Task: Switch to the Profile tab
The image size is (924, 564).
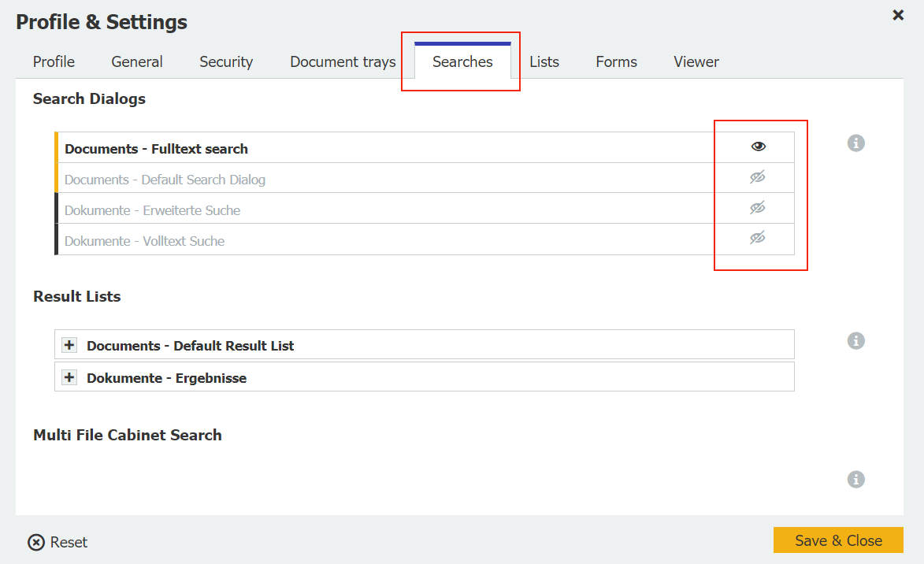Action: [54, 61]
